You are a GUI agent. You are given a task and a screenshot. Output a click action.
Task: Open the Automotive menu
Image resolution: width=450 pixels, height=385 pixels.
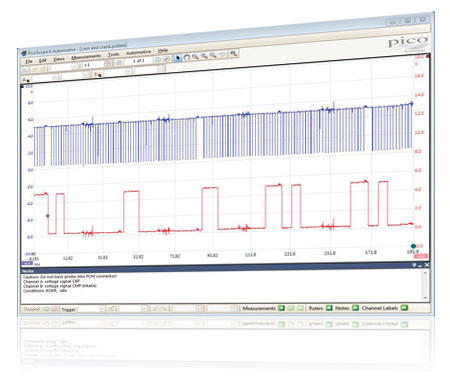138,52
